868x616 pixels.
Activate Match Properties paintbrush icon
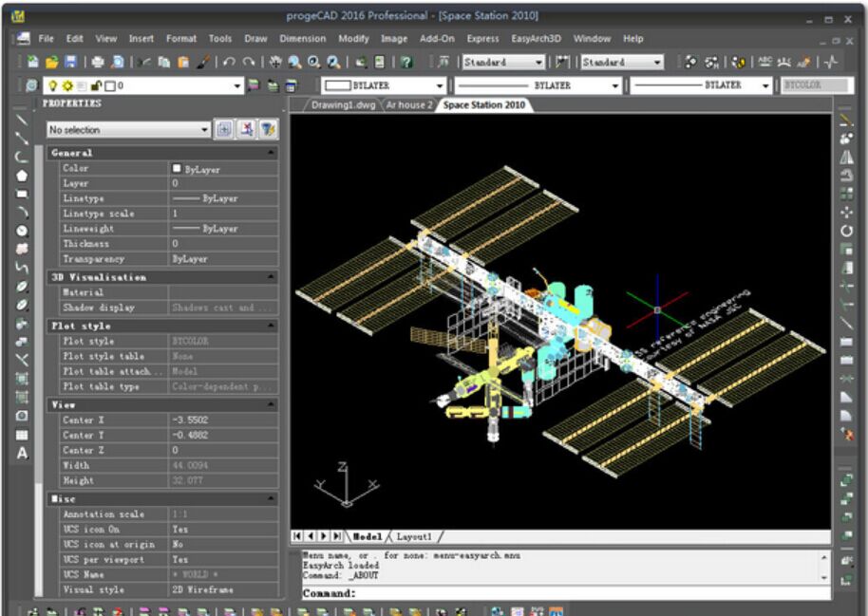pyautogui.click(x=202, y=62)
